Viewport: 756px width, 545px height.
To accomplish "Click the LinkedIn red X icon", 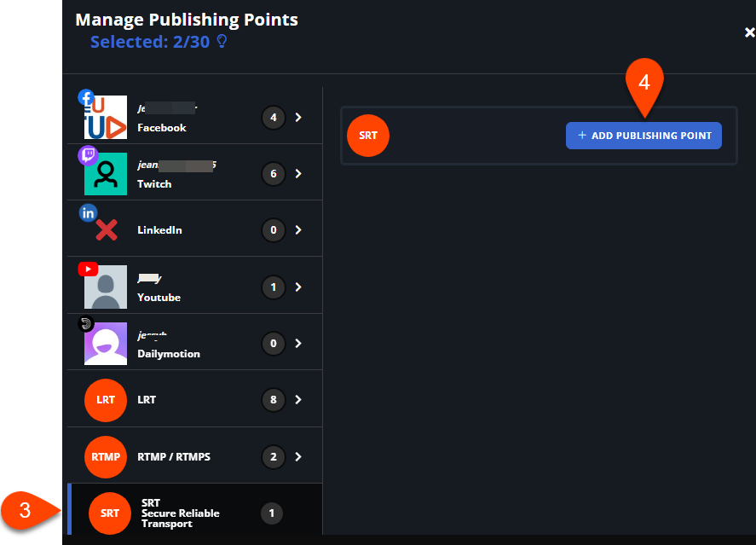I will (x=106, y=230).
